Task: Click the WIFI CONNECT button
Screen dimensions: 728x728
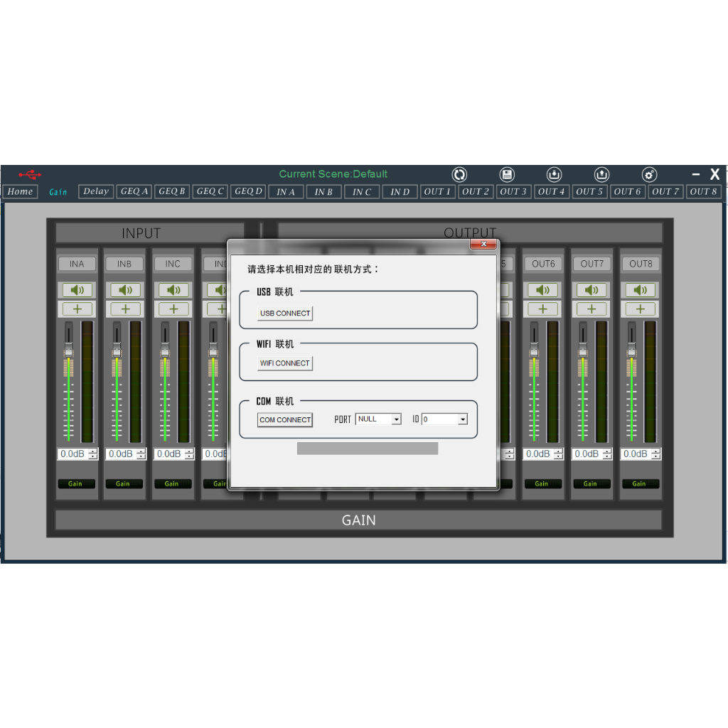Action: (285, 363)
